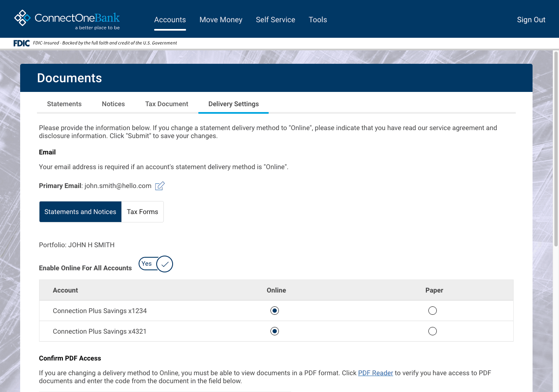Select Statements and Notices button
The height and width of the screenshot is (392, 559).
click(x=80, y=212)
